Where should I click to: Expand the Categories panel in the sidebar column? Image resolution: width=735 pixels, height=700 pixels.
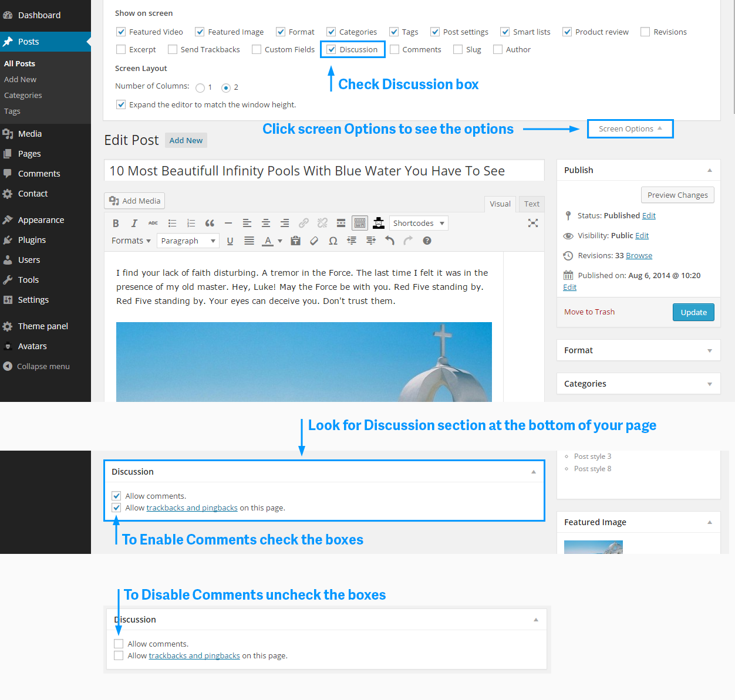tap(710, 384)
